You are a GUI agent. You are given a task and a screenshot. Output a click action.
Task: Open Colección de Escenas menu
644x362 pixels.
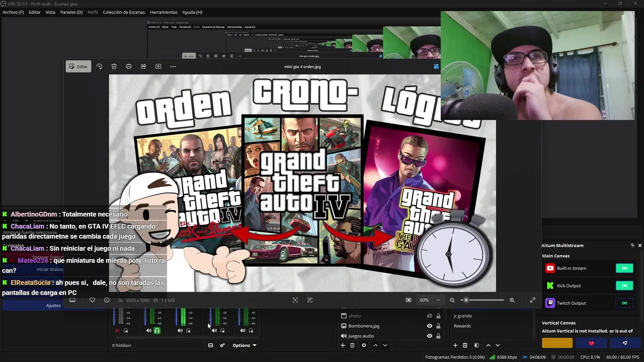pyautogui.click(x=124, y=12)
